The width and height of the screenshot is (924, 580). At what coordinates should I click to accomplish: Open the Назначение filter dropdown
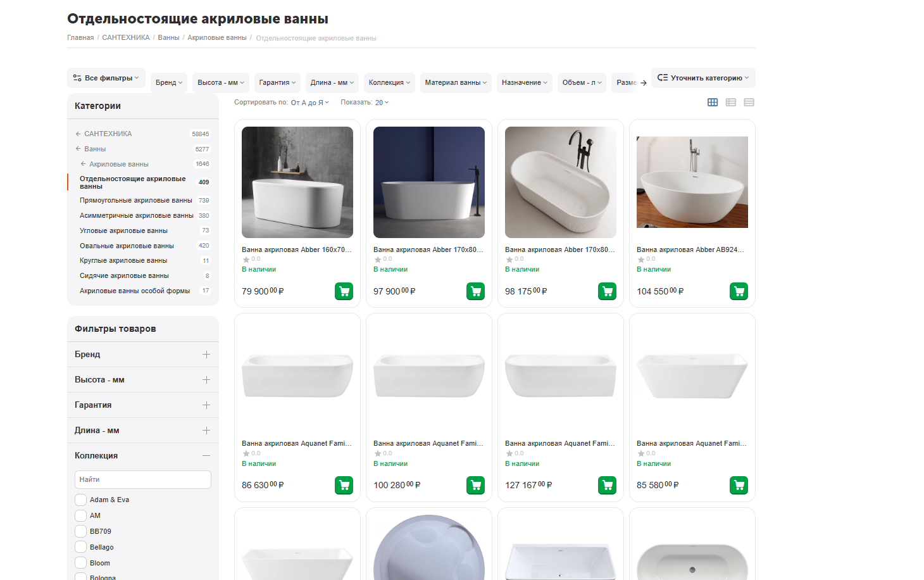525,82
